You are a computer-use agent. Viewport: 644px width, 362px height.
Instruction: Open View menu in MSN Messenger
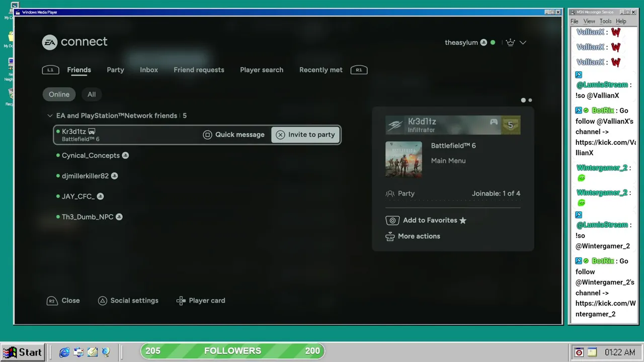(589, 21)
